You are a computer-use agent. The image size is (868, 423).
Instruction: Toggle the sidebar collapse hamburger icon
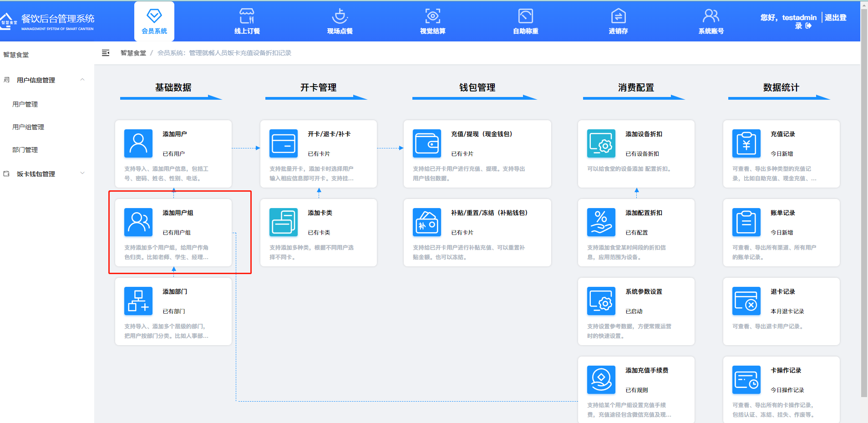[106, 53]
